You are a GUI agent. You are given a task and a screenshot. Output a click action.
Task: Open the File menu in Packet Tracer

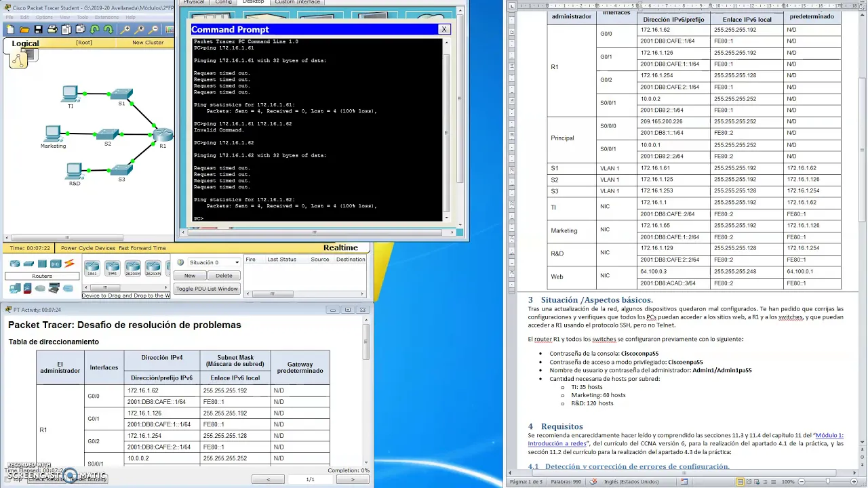pos(9,17)
